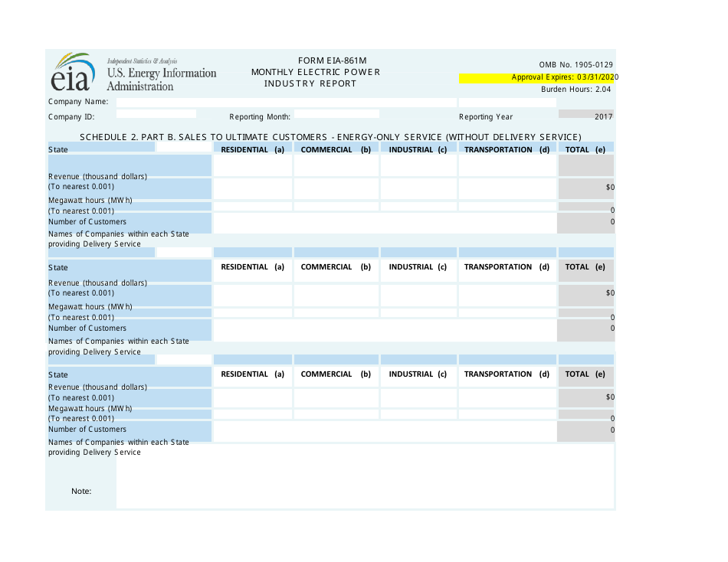Viewport: 728px width, 562px height.
Task: Click the Transportation Number of Customers cell
Action: [507, 222]
